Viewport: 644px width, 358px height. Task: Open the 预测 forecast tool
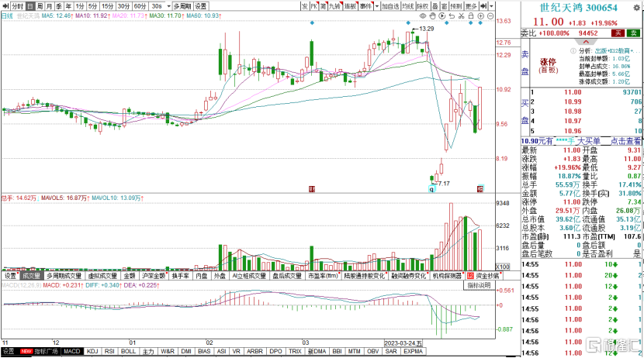click(456, 6)
